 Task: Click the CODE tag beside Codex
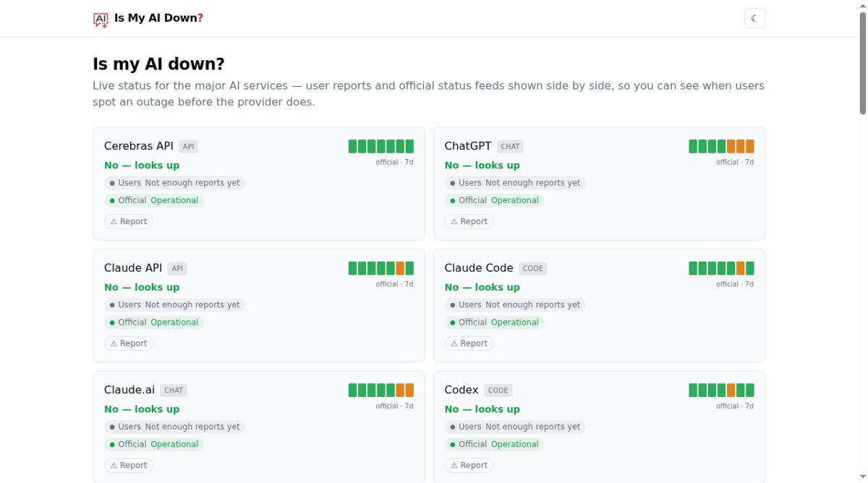[x=498, y=390]
